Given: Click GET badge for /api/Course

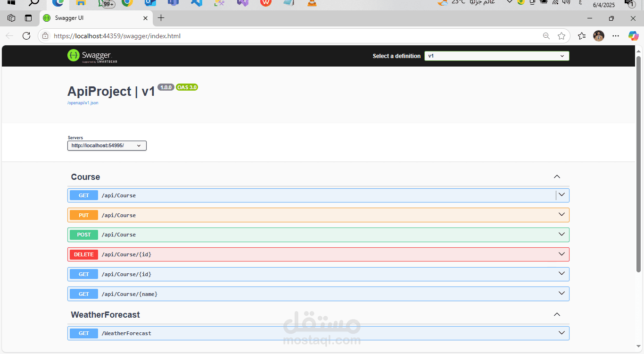Looking at the screenshot, I should point(84,195).
